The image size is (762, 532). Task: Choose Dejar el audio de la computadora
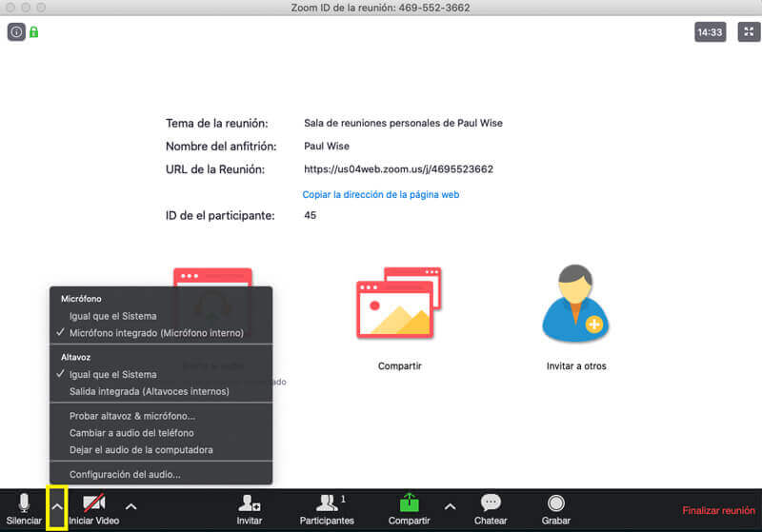coord(161,450)
